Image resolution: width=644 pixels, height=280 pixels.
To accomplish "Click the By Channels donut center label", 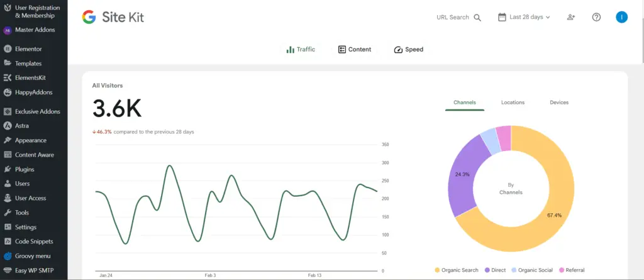I will [511, 189].
